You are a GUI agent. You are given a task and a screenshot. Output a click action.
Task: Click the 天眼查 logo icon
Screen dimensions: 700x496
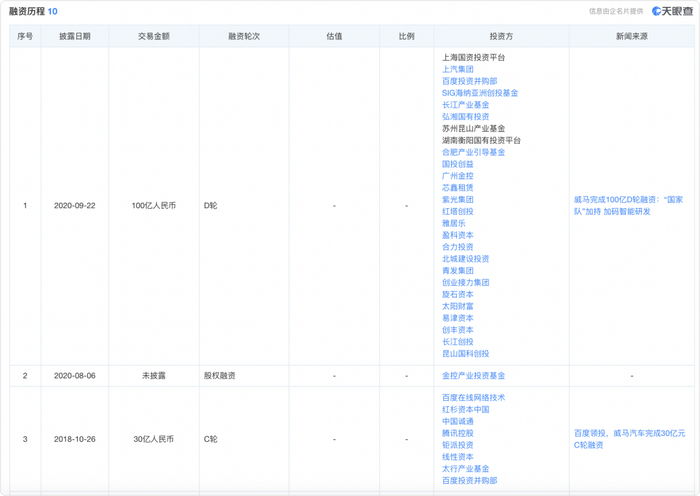tap(673, 11)
